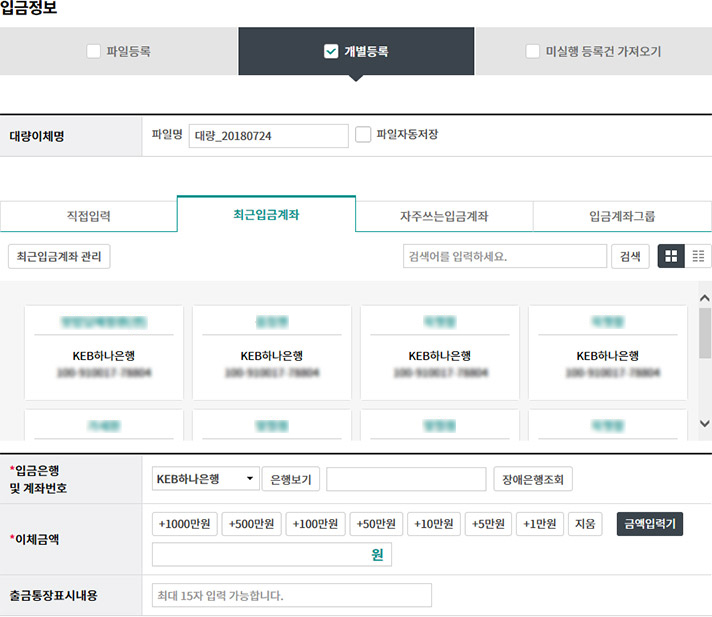Enable the 파일자동저장 checkbox
The width and height of the screenshot is (712, 617).
click(363, 134)
